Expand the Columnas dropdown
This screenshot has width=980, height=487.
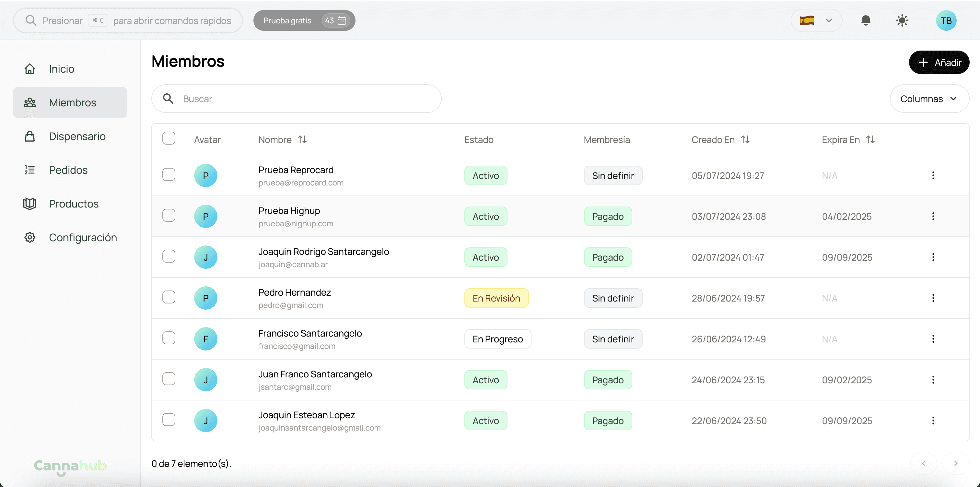point(929,99)
